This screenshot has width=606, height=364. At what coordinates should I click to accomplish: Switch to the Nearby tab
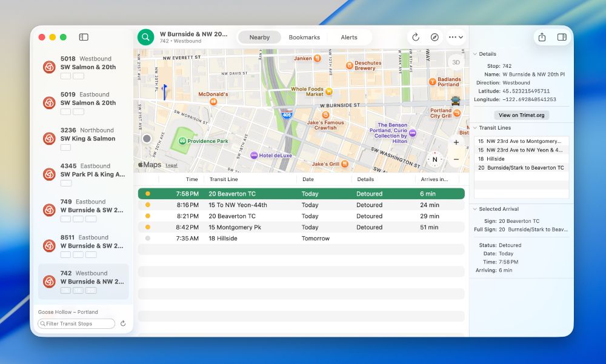point(259,38)
